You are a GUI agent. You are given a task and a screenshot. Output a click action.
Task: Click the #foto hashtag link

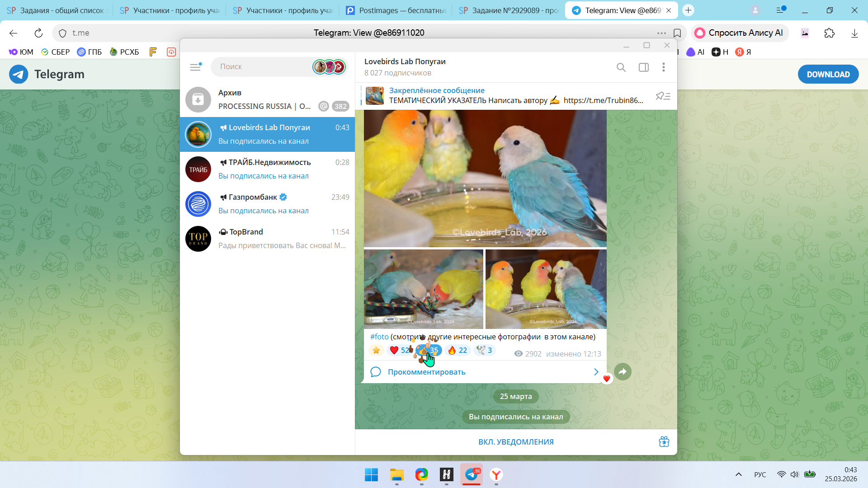(379, 337)
